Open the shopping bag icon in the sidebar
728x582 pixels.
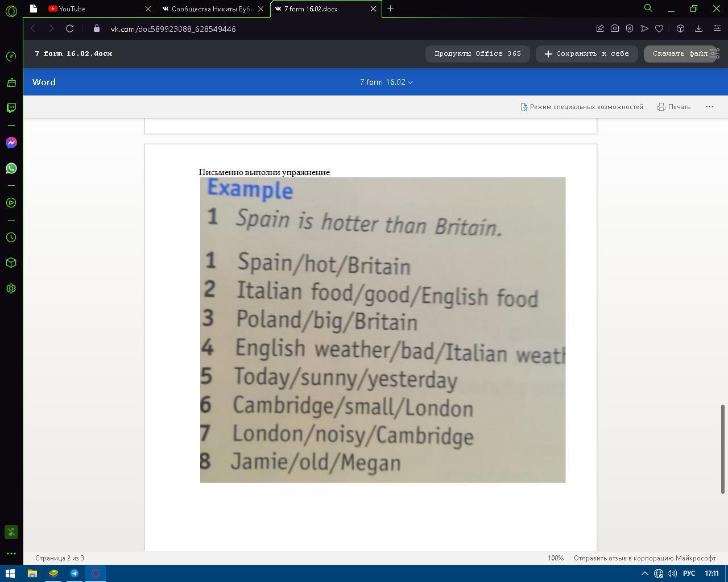click(11, 82)
